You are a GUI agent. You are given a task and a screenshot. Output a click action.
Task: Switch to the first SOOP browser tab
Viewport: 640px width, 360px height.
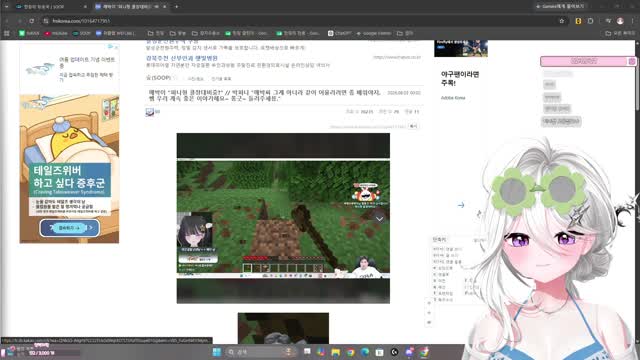click(x=49, y=7)
